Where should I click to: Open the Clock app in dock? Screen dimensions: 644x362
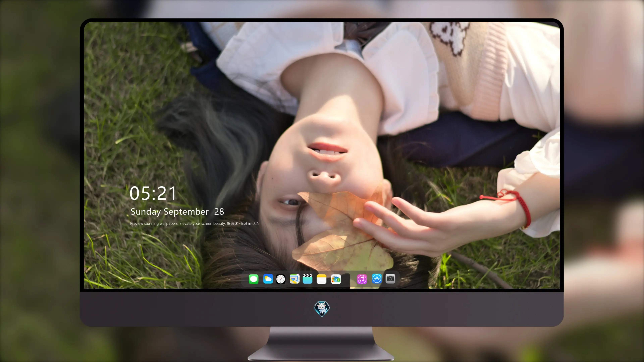281,279
